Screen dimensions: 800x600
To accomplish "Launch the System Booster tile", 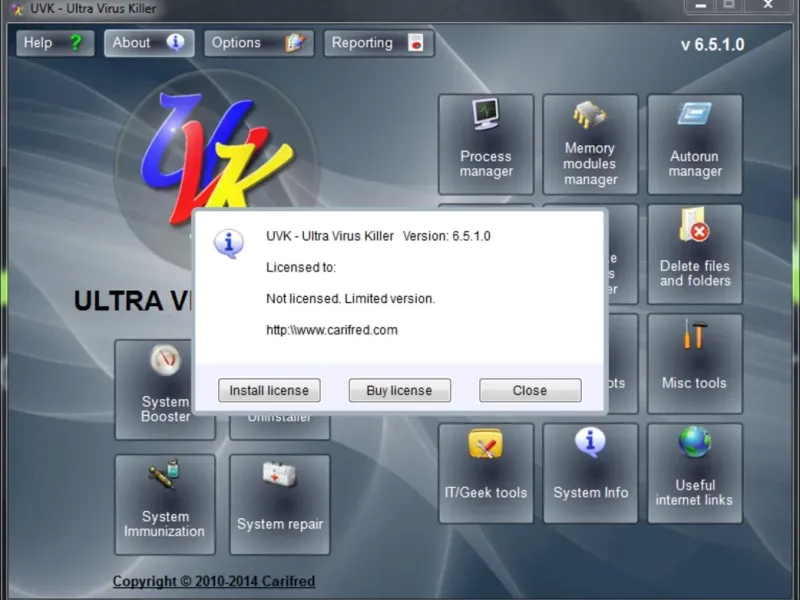I will point(154,390).
